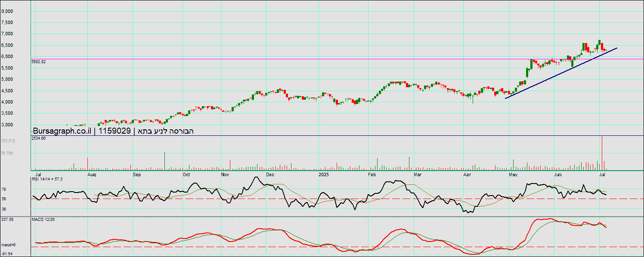Select the Feb month marker
The image size is (644, 257).
(x=372, y=175)
